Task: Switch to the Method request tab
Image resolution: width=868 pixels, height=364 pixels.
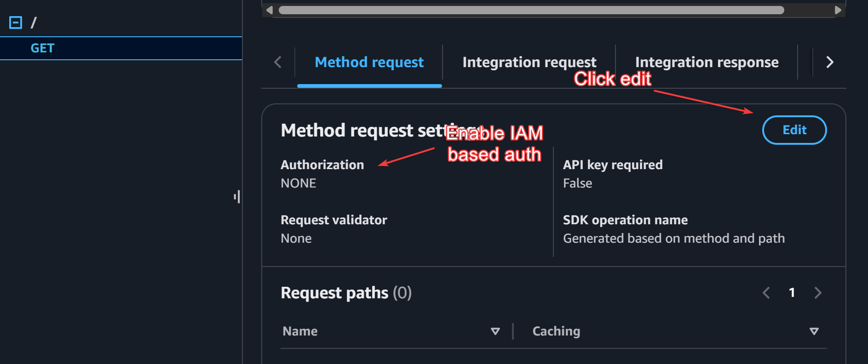Action: [x=369, y=63]
